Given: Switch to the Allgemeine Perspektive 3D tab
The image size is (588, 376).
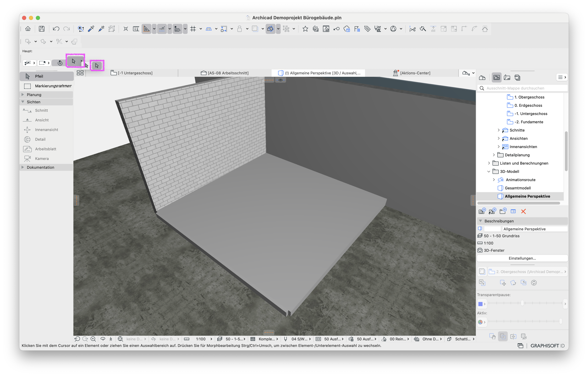Looking at the screenshot, I should click(318, 73).
